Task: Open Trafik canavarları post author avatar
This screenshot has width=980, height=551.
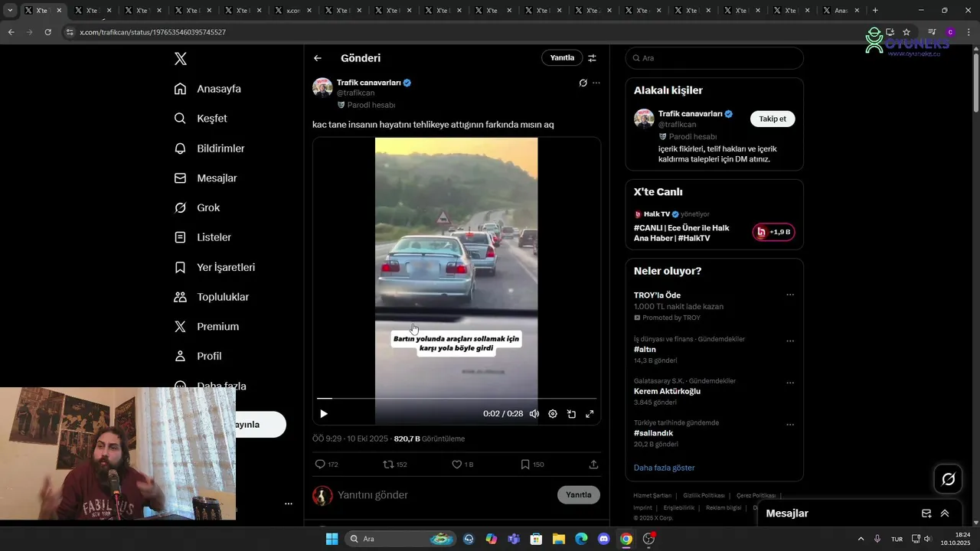Action: point(322,87)
